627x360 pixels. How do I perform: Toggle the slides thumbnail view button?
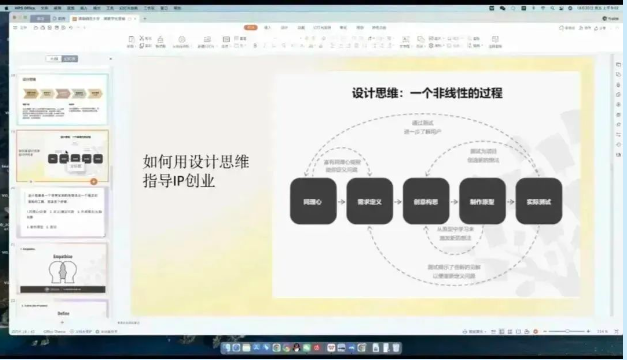70,59
